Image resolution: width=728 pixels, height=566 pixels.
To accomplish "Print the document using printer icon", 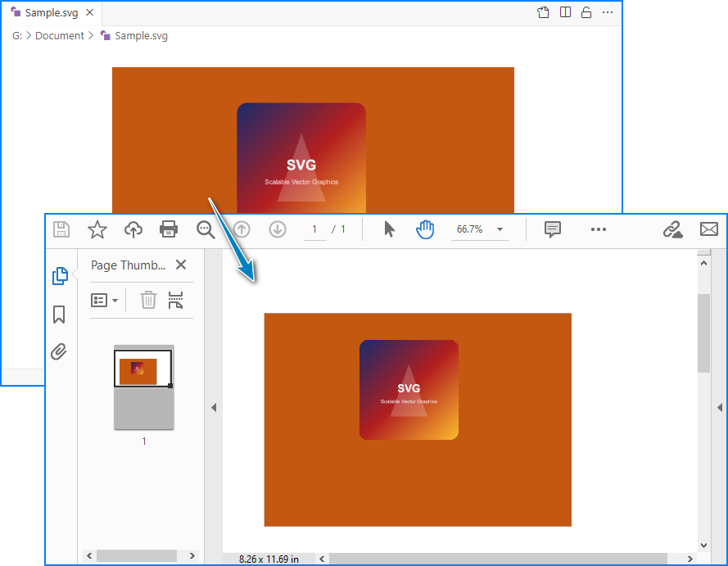I will [169, 229].
